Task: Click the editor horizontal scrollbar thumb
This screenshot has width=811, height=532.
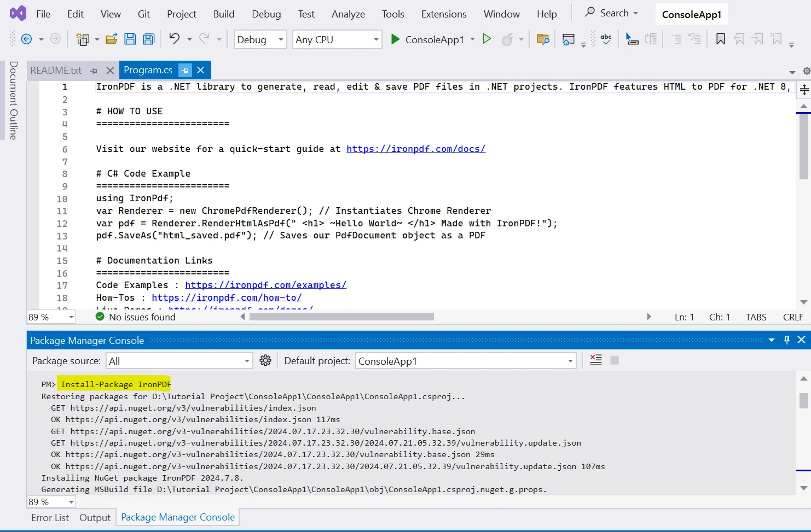Action: pyautogui.click(x=341, y=317)
